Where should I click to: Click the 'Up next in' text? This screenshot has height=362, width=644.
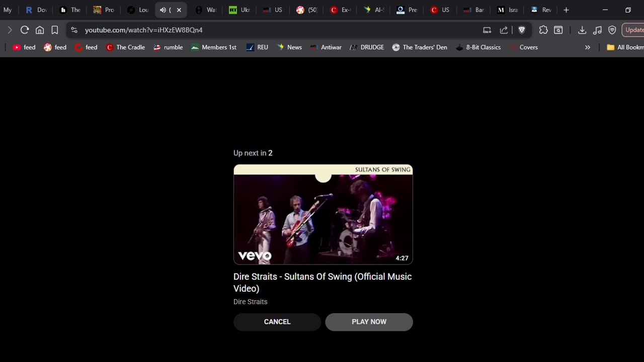pos(250,153)
